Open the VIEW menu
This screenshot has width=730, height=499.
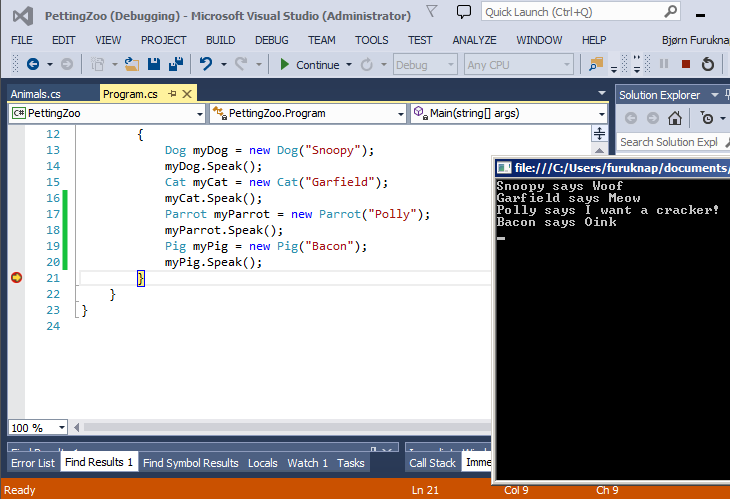tap(108, 40)
